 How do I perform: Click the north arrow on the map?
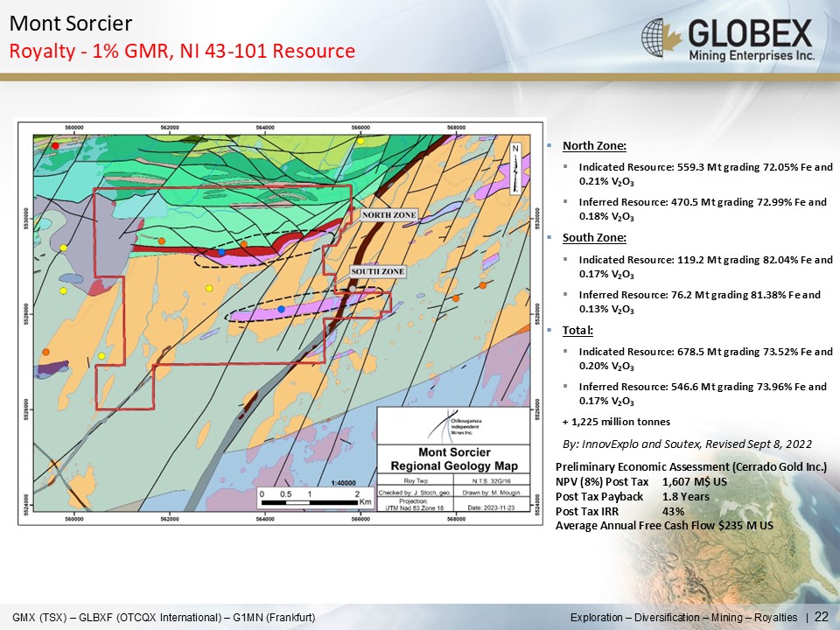[517, 168]
